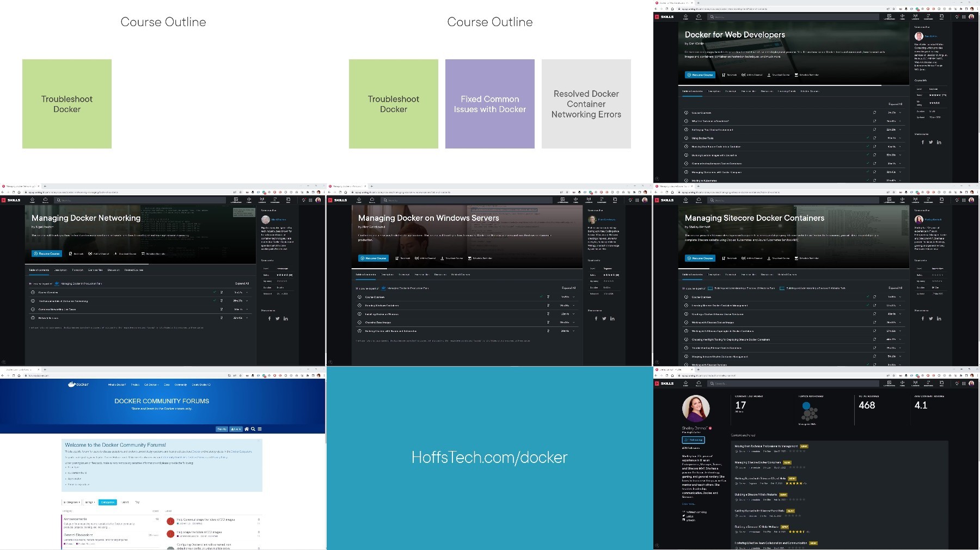Open Transcript tab in Managing Docker Networking
The image size is (980, 550).
(x=78, y=270)
